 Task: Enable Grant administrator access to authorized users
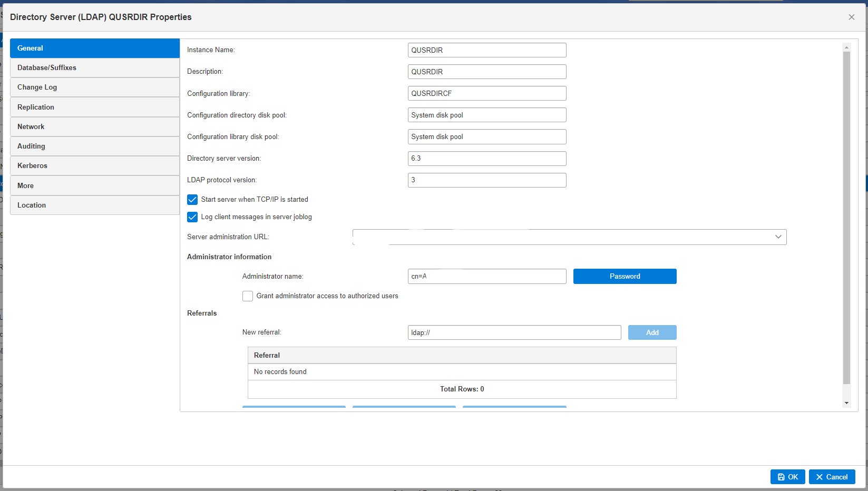pyautogui.click(x=248, y=296)
